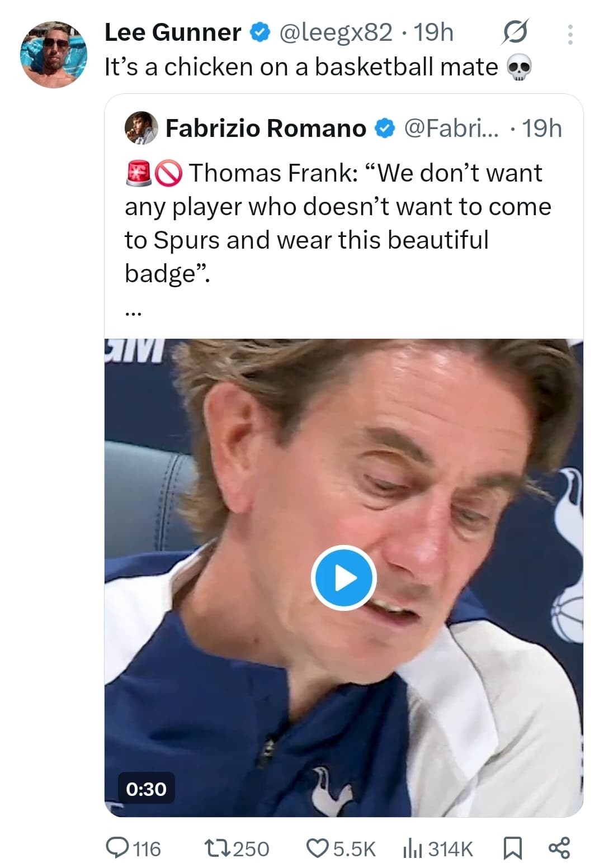Click Fabrizio Romano's verified badge

point(384,129)
